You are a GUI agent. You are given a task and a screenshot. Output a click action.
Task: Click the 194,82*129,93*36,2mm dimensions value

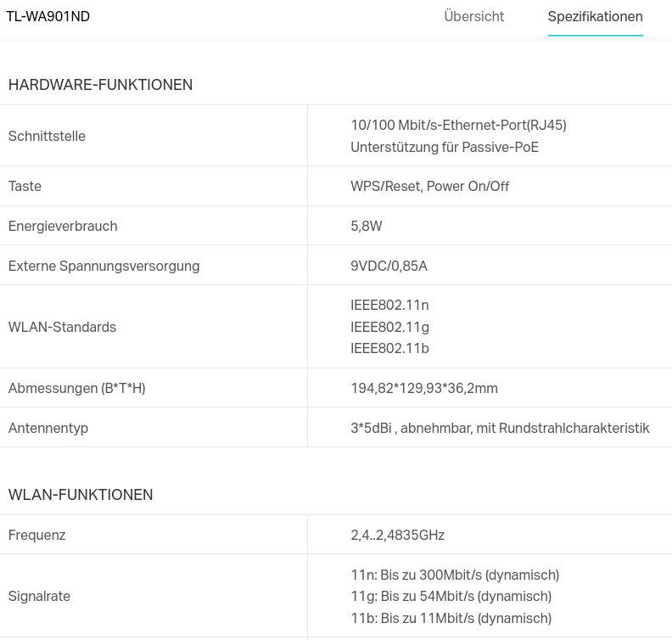pos(423,388)
